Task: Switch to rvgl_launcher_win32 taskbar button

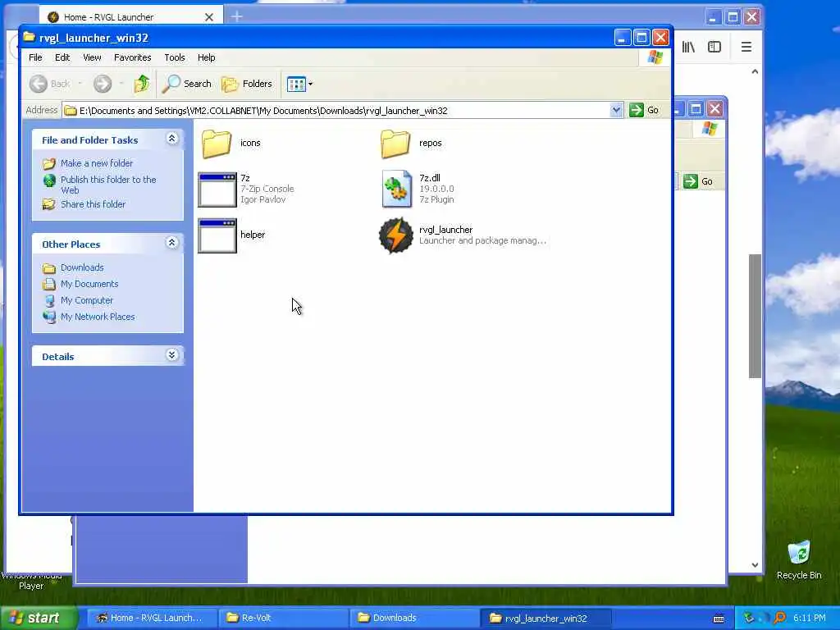Action: (546, 619)
